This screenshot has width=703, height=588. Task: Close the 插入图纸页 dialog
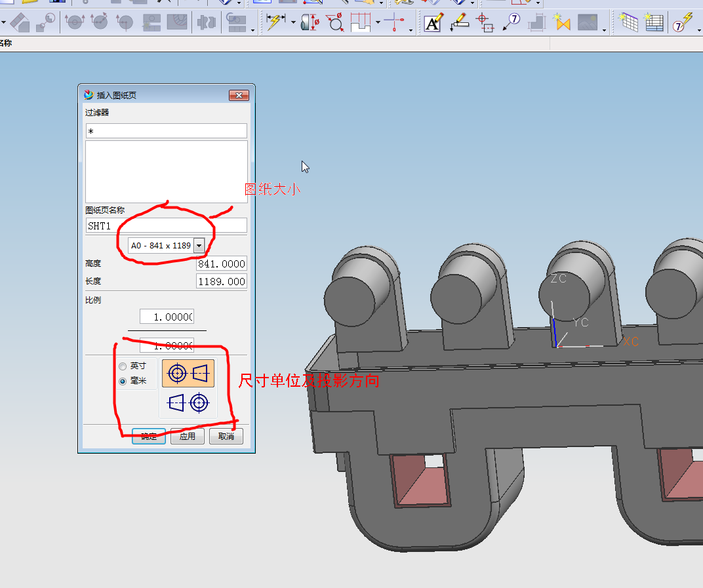pyautogui.click(x=239, y=95)
